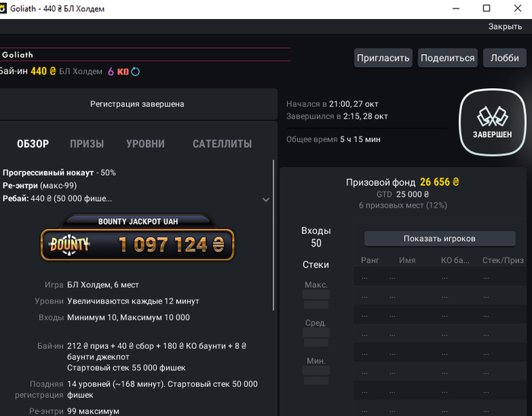Click the Стек/Приз column header
The height and width of the screenshot is (416, 532).
(503, 260)
